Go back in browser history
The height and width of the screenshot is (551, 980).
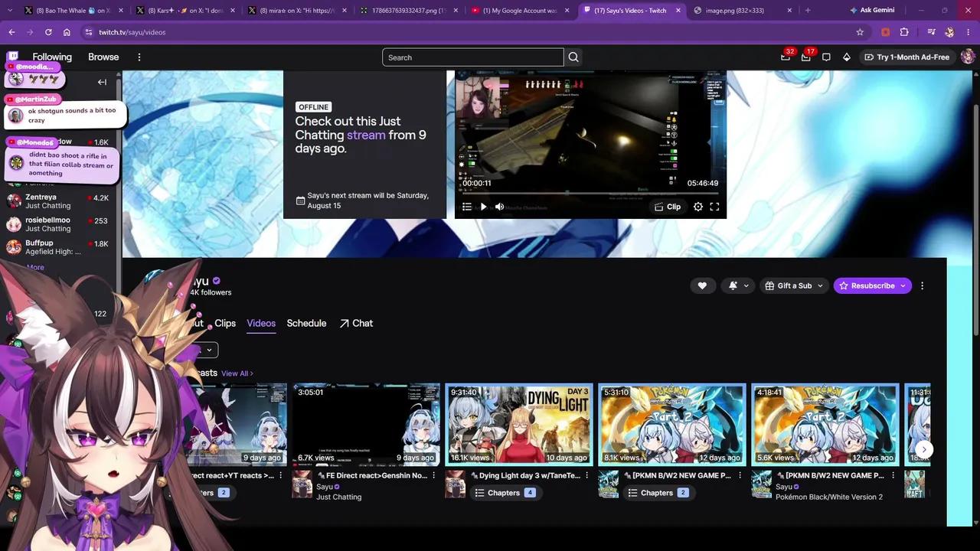[11, 32]
